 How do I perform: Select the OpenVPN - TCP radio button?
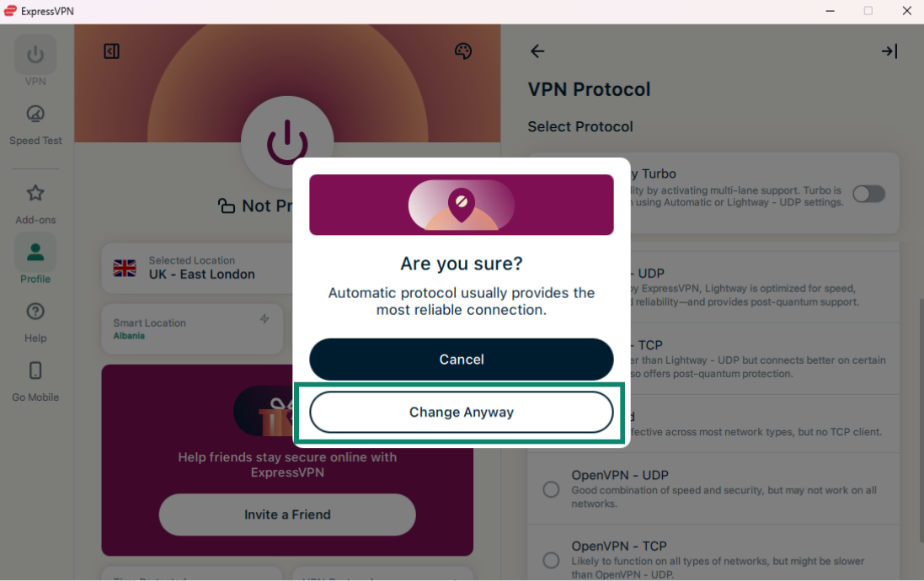(x=551, y=560)
